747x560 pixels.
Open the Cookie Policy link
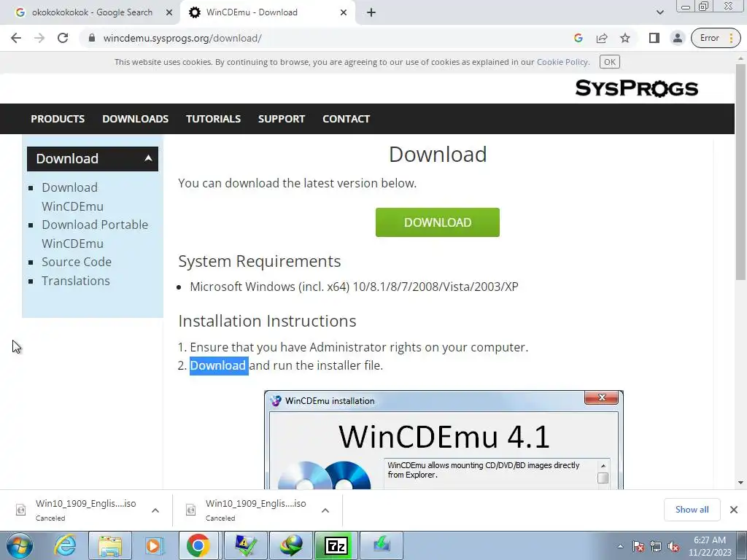pos(562,62)
